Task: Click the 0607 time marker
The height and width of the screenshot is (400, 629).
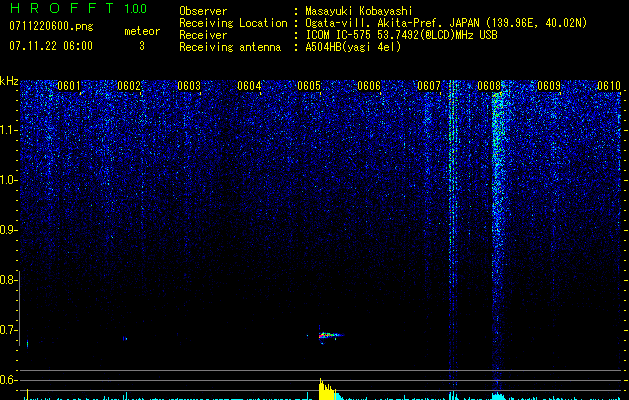Action: click(429, 86)
